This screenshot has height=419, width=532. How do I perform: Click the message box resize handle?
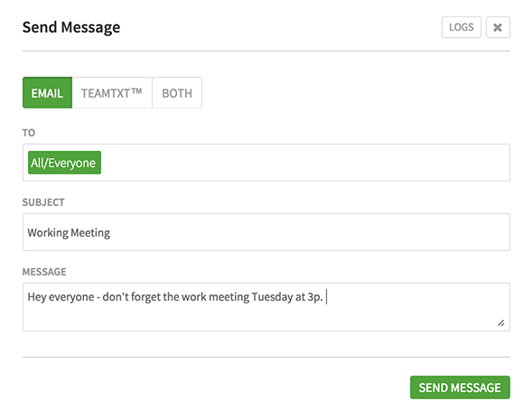(x=501, y=323)
